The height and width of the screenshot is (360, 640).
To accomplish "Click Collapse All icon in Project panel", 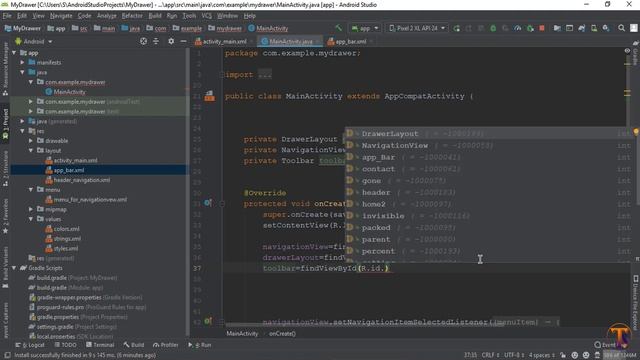I will pos(156,41).
